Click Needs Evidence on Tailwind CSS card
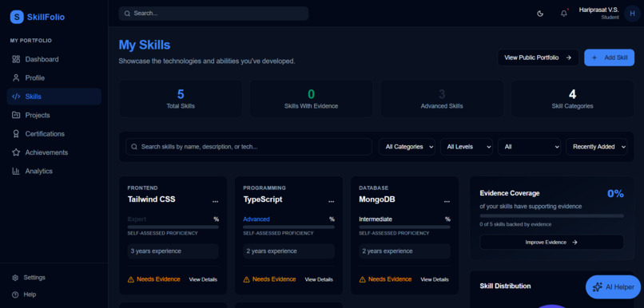Image resolution: width=644 pixels, height=308 pixels. [154, 279]
